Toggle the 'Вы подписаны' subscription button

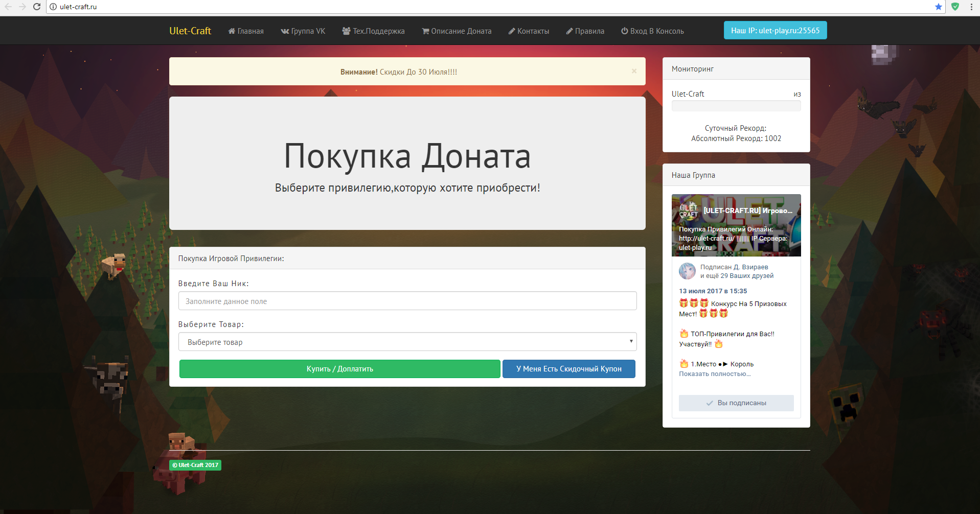736,403
